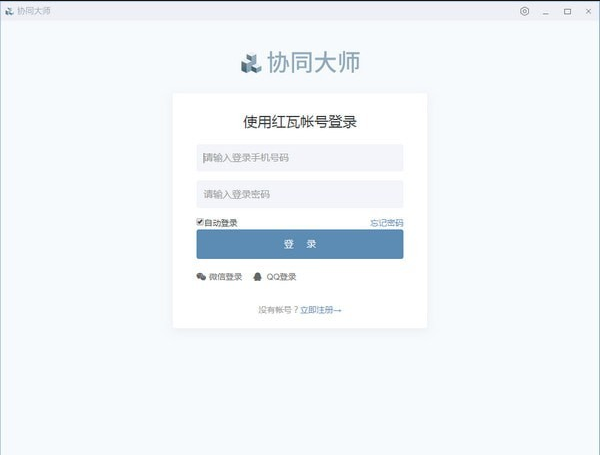This screenshot has height=455, width=600.
Task: Open the 忘记密码 link
Action: 386,223
